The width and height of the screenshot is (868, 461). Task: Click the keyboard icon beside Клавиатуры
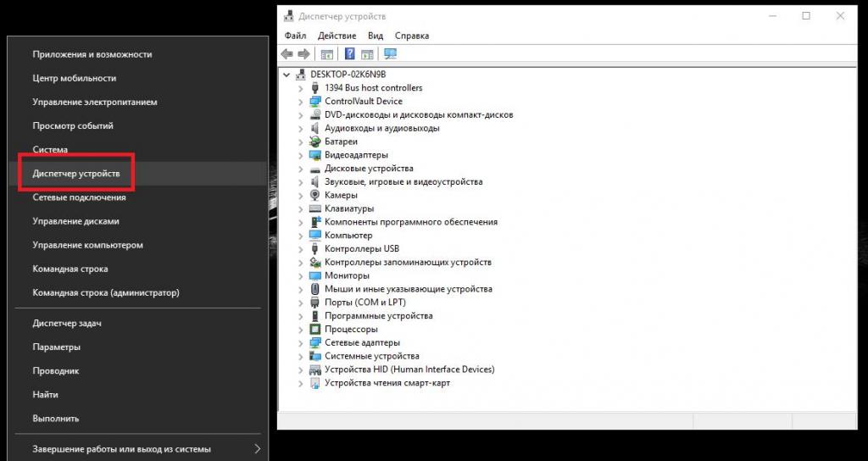[x=315, y=208]
